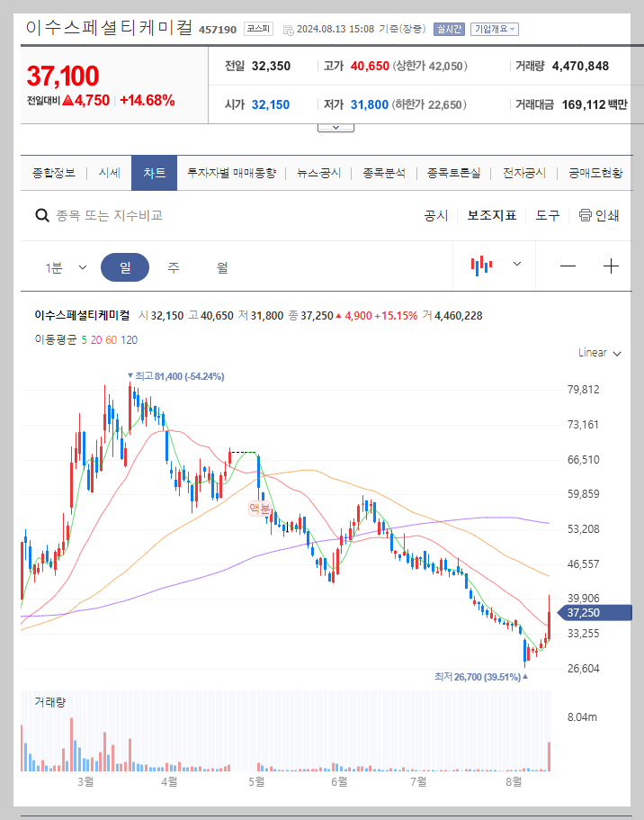Zoom in on the chart with plus icon
The width and height of the screenshot is (644, 820).
611,266
